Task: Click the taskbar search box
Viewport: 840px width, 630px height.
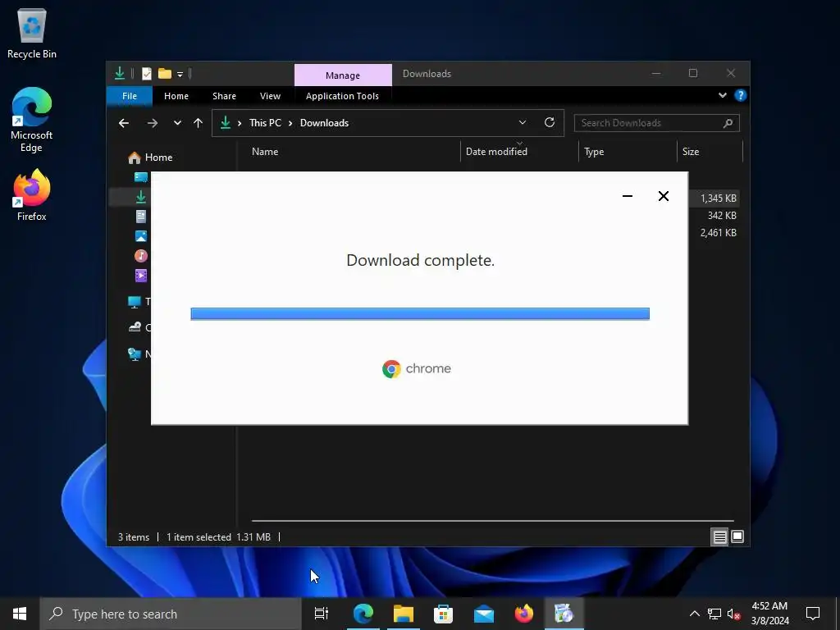Action: pos(171,614)
